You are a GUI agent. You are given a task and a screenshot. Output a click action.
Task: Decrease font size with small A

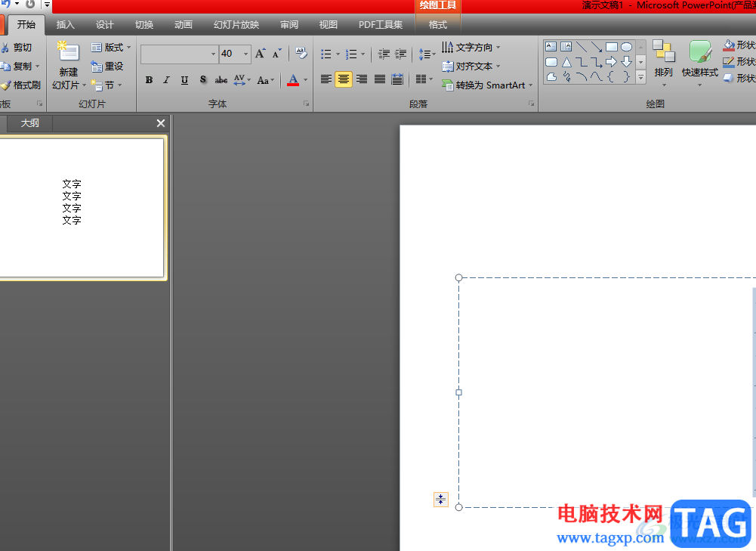click(x=276, y=54)
